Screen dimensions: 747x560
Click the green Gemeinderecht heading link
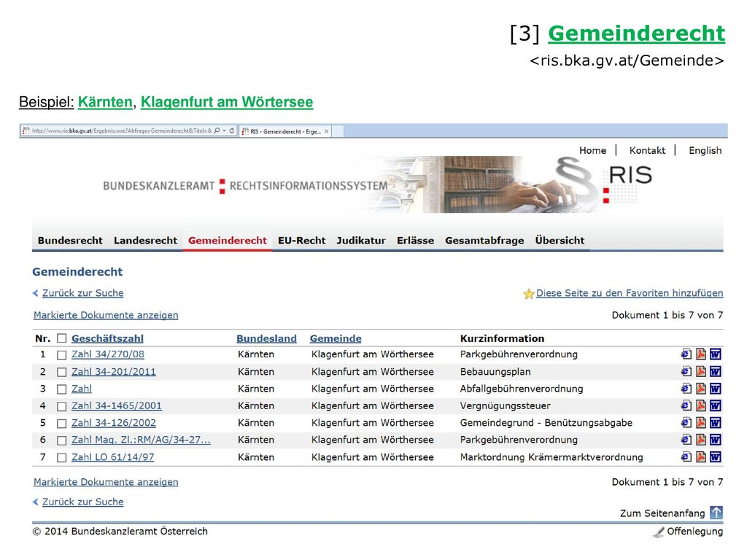[x=636, y=34]
